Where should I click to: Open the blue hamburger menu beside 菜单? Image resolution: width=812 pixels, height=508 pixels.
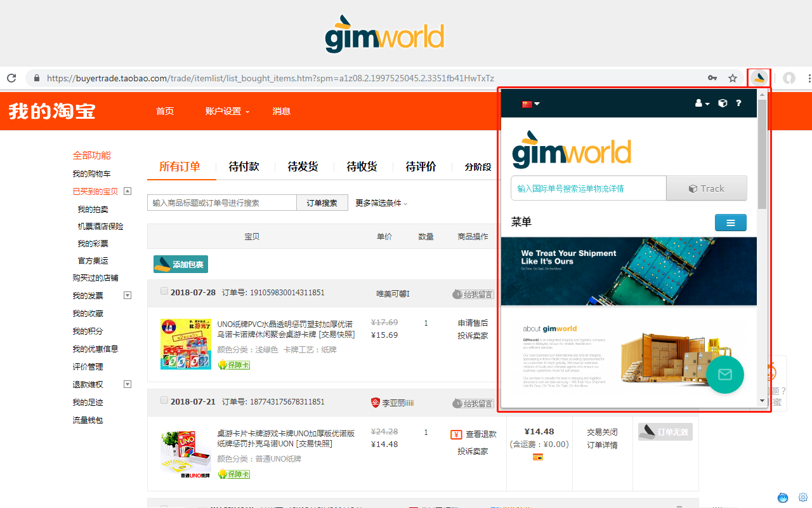click(730, 223)
